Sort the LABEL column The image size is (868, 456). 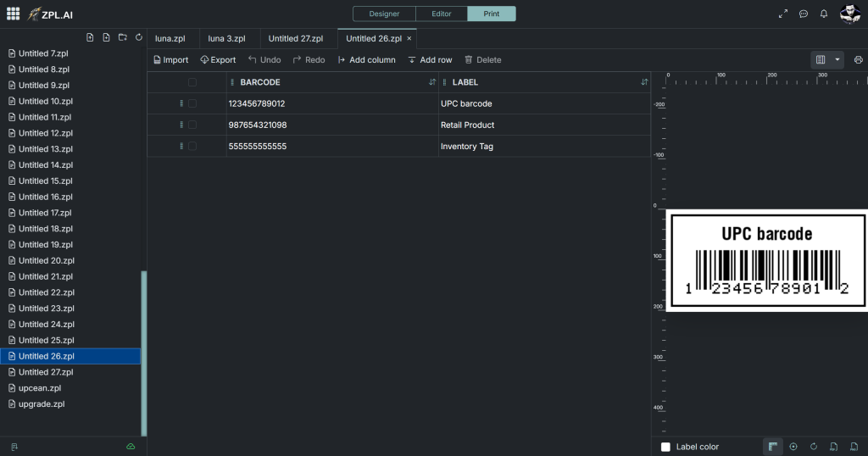coord(644,82)
